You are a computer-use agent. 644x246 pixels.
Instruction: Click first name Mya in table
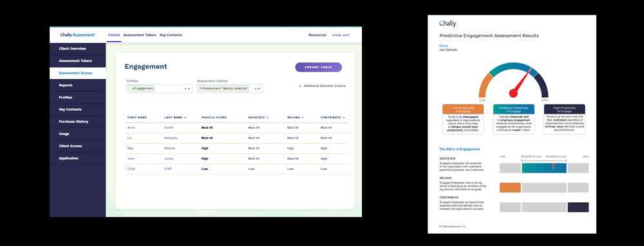[x=131, y=148]
